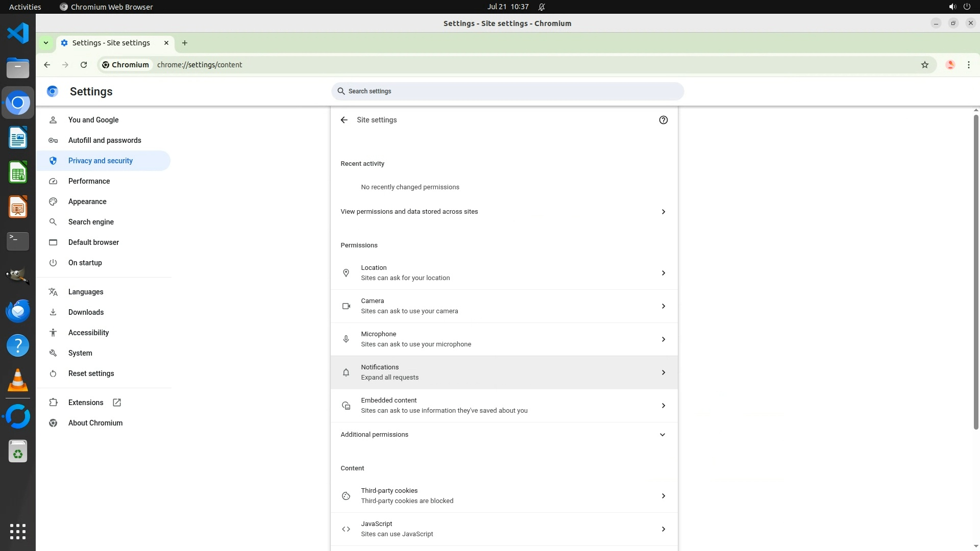
Task: Open Location permission settings
Action: [504, 273]
